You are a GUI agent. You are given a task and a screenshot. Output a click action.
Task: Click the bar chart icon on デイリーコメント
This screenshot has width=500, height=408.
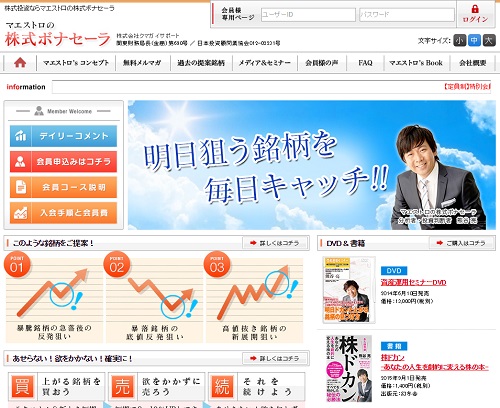(x=20, y=136)
